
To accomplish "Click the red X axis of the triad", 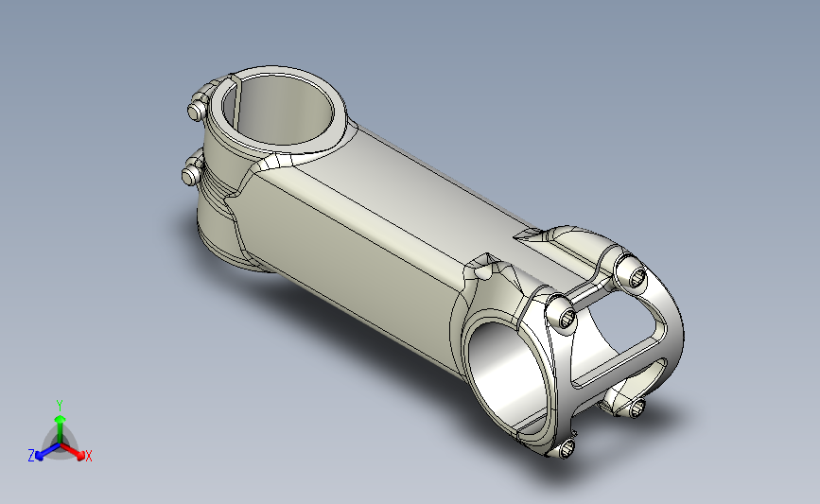I will pos(73,451).
